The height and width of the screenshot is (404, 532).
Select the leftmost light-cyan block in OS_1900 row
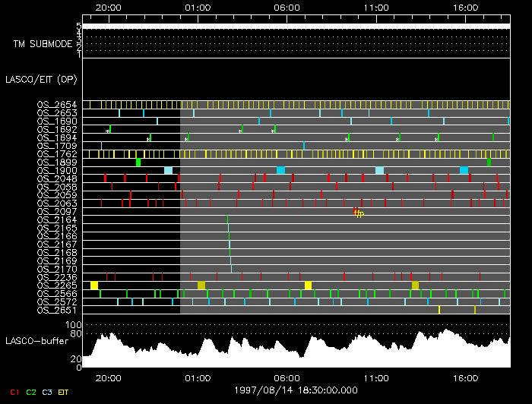point(168,170)
